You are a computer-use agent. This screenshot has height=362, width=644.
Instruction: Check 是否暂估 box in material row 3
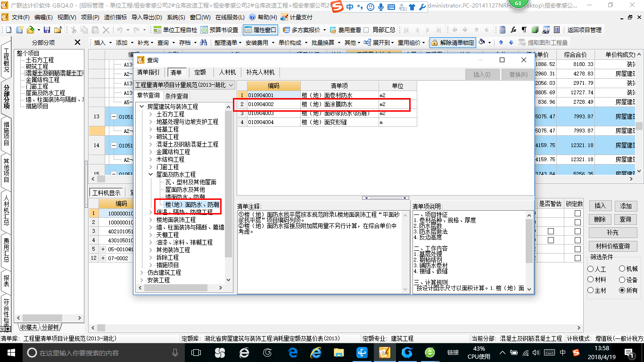[551, 231]
